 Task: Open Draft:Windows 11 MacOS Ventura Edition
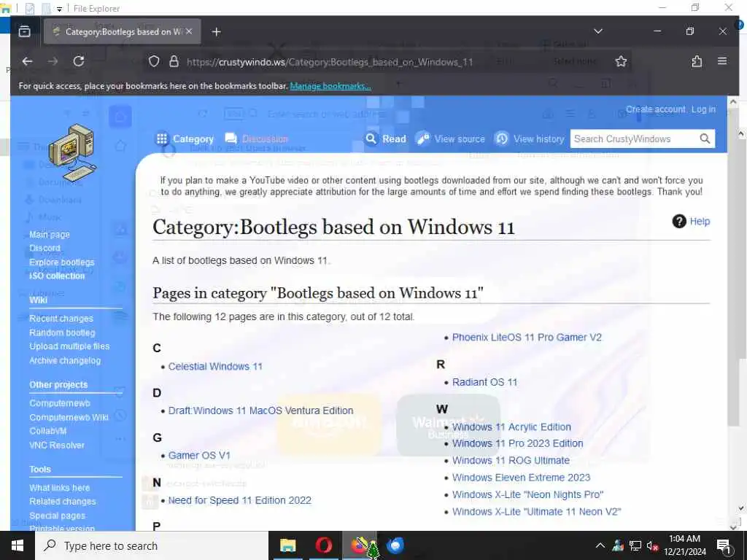pos(260,411)
